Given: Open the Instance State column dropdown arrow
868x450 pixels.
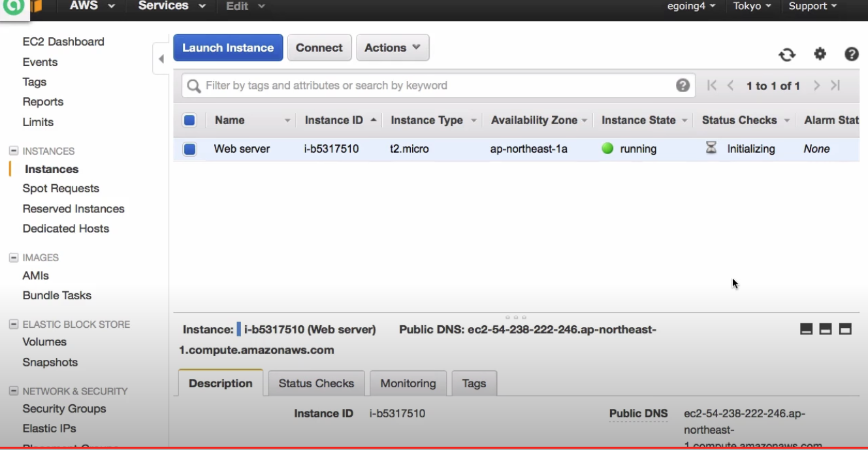Looking at the screenshot, I should click(x=684, y=121).
